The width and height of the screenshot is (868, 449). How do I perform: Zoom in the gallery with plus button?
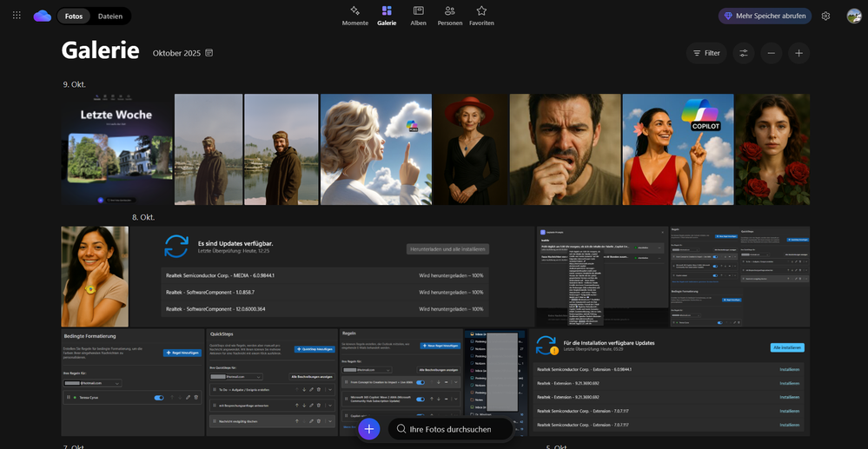point(798,53)
